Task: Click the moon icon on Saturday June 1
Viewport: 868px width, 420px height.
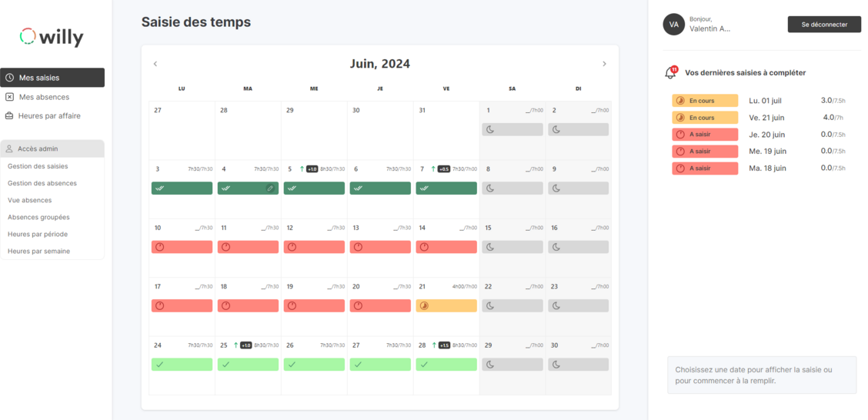Action: click(x=490, y=129)
